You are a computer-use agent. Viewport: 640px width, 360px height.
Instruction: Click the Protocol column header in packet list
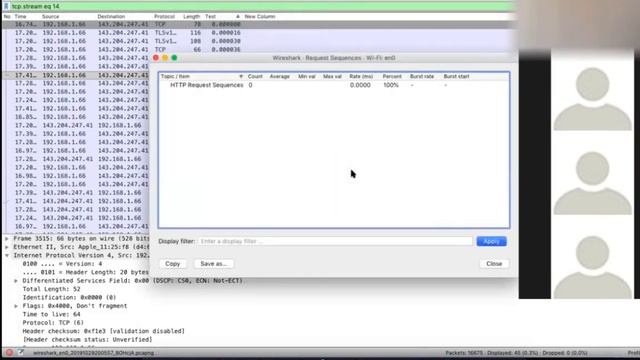tap(164, 16)
